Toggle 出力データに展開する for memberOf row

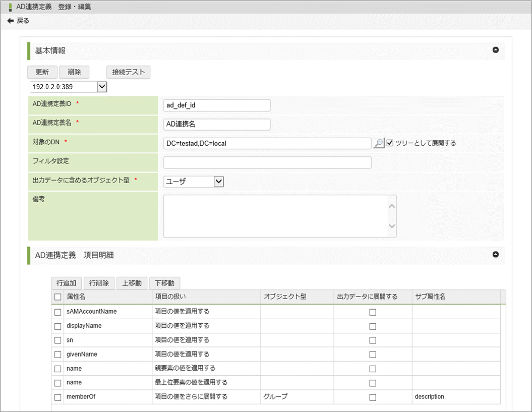[373, 397]
